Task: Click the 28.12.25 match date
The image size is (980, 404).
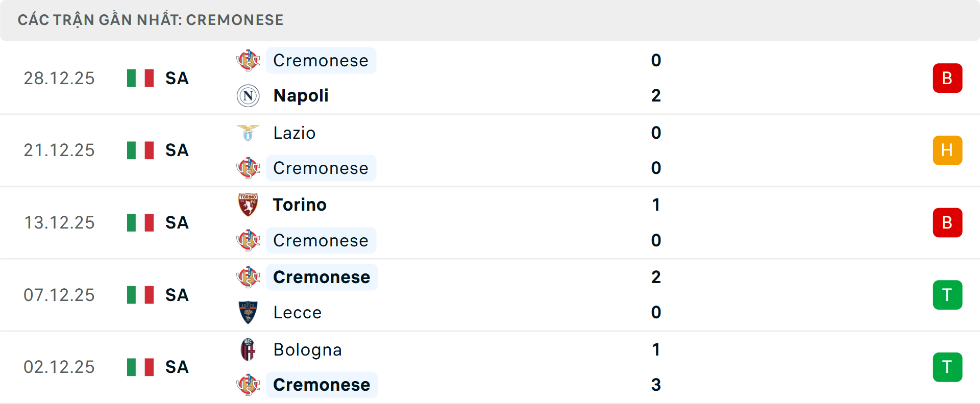Action: pyautogui.click(x=59, y=78)
